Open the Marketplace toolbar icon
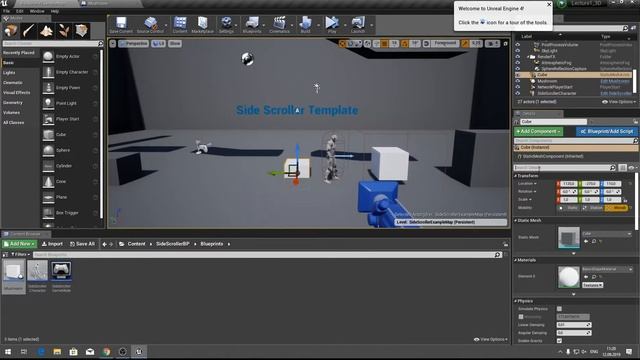The height and width of the screenshot is (360, 640). [x=202, y=25]
